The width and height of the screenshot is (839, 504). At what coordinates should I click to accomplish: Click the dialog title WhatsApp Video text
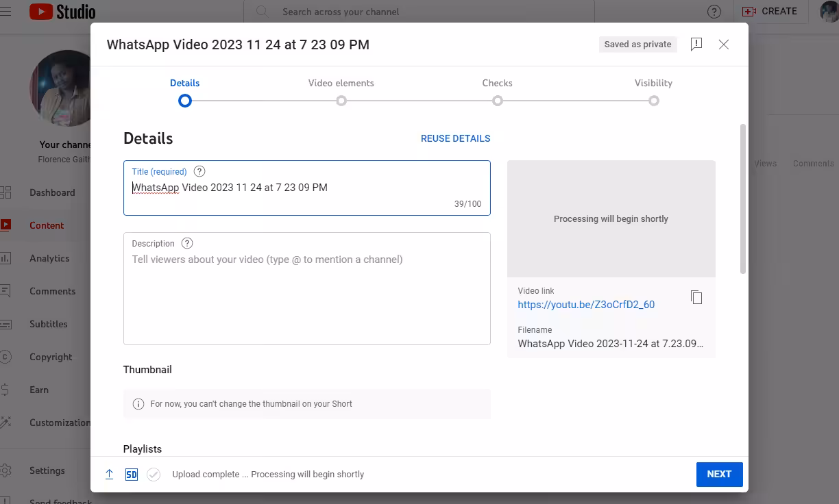pos(238,45)
